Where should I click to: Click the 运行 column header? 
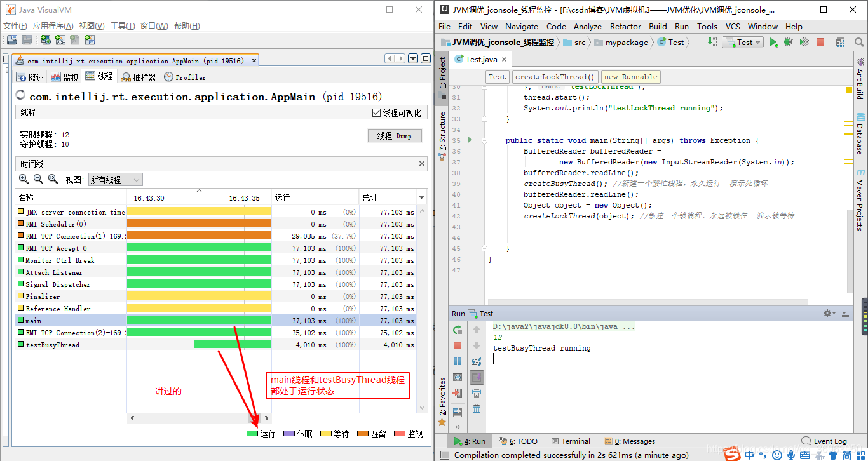(315, 197)
